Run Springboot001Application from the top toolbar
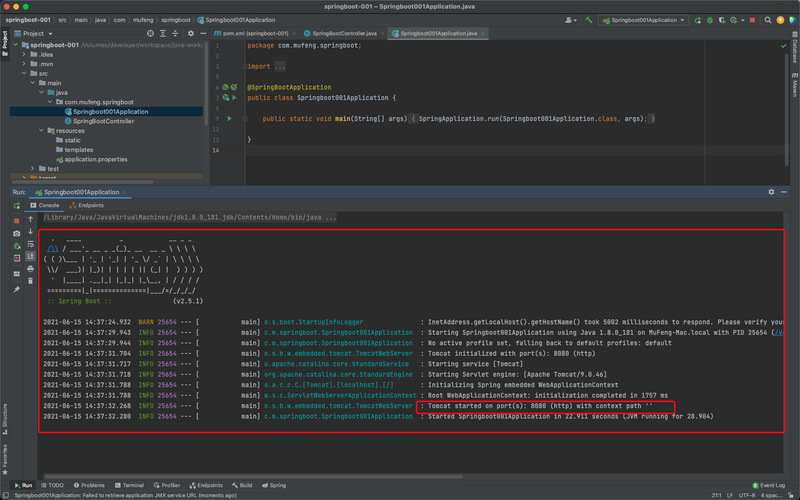This screenshot has width=800, height=500. pos(697,20)
